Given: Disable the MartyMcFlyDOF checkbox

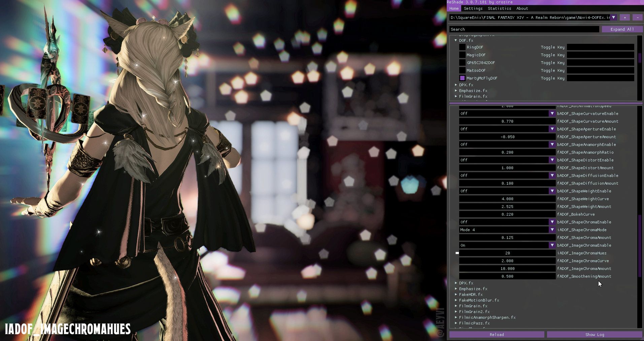Looking at the screenshot, I should click(462, 78).
